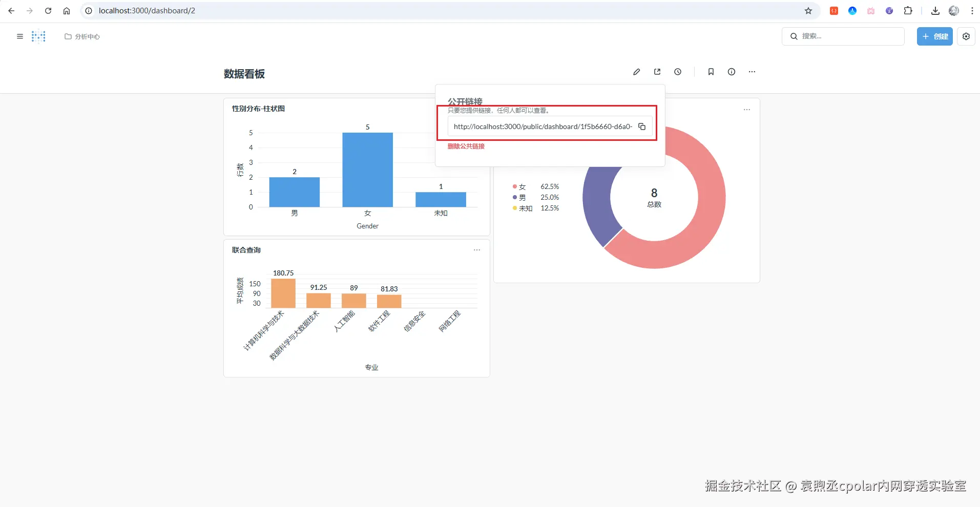
Task: Click the 数据看板 dashboard title
Action: pyautogui.click(x=244, y=74)
